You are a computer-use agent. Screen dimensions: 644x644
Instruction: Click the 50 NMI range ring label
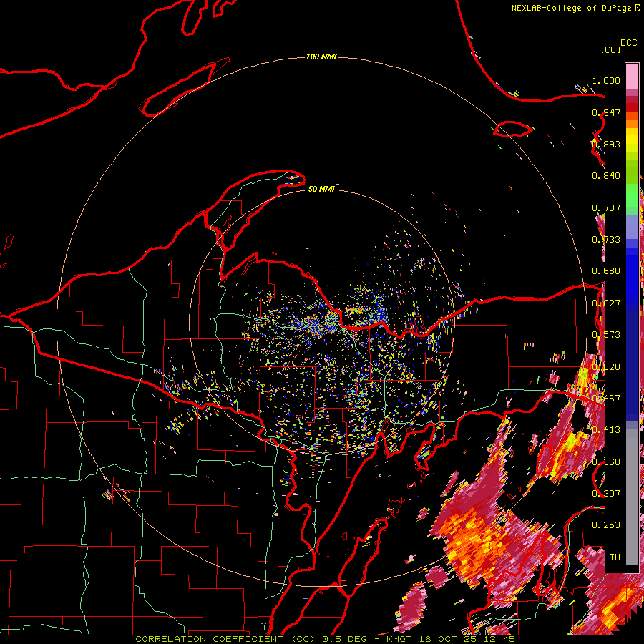[x=321, y=190]
